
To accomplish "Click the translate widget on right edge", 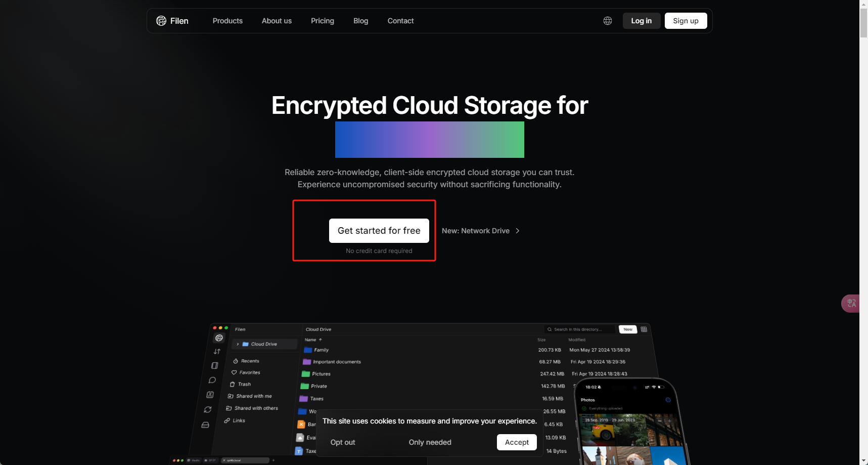I will [851, 304].
